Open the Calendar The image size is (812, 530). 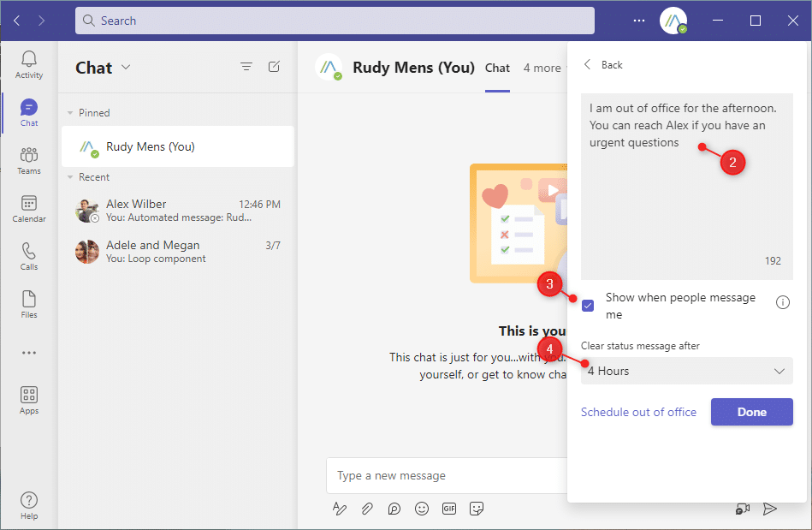pos(28,207)
